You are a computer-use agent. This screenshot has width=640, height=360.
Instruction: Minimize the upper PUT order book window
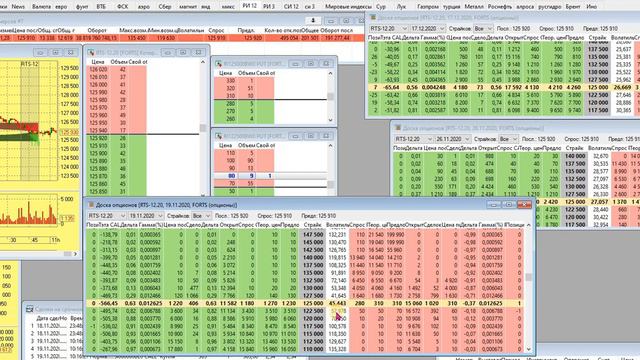295,64
